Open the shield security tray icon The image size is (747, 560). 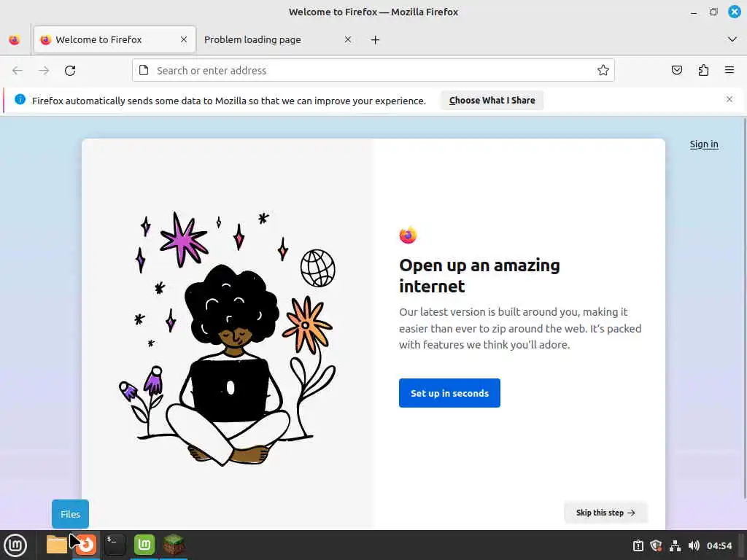click(656, 545)
